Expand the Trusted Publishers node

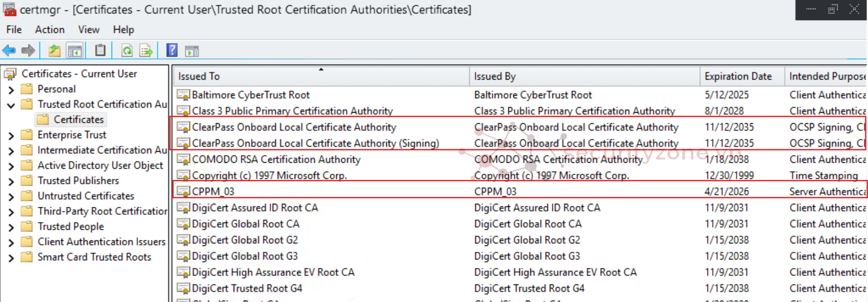coord(11,182)
